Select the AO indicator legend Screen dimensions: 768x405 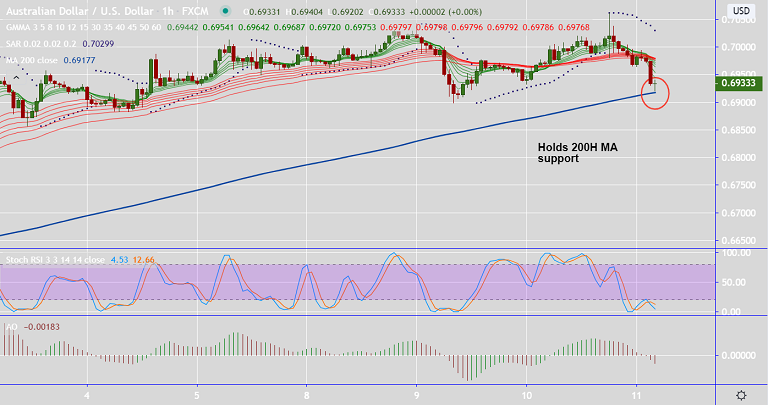(11, 327)
